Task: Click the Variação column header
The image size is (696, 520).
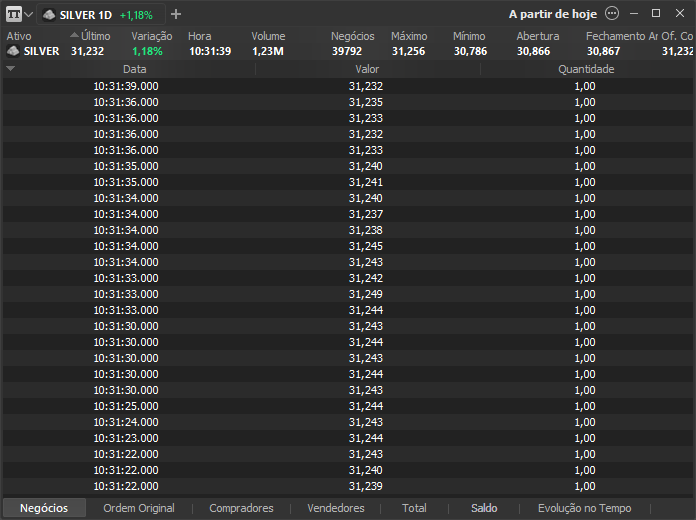Action: (x=152, y=36)
